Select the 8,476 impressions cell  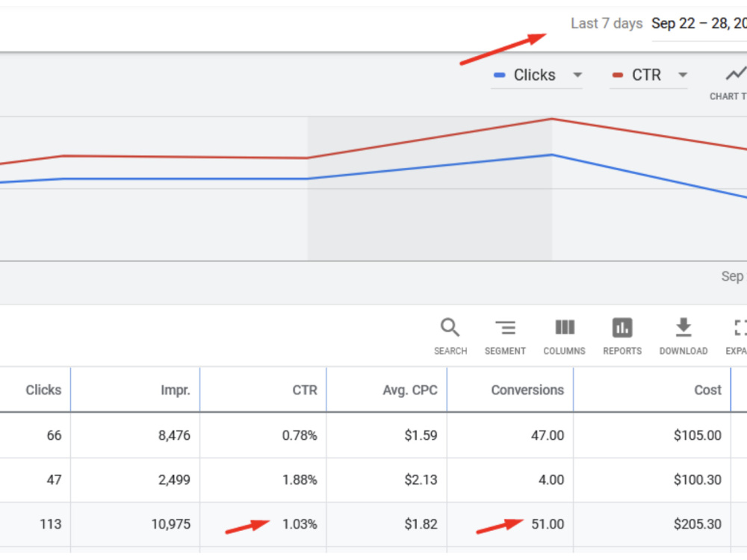point(174,435)
